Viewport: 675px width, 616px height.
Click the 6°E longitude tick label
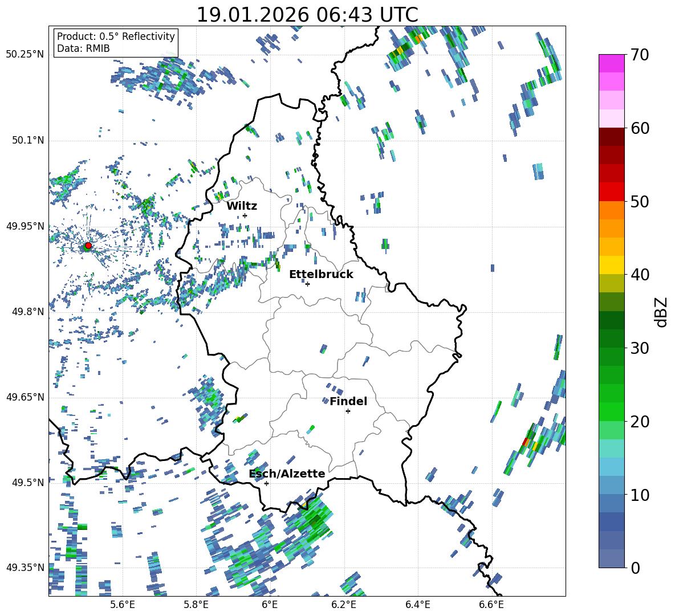click(x=270, y=605)
